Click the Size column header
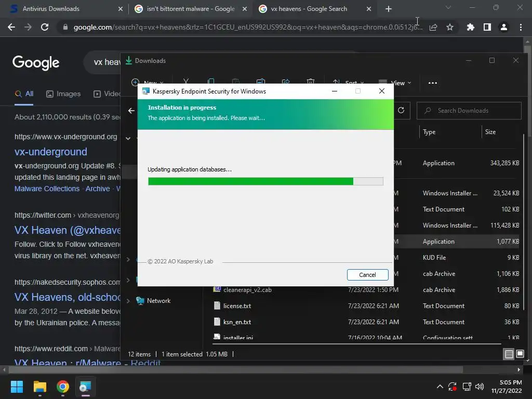 point(490,132)
